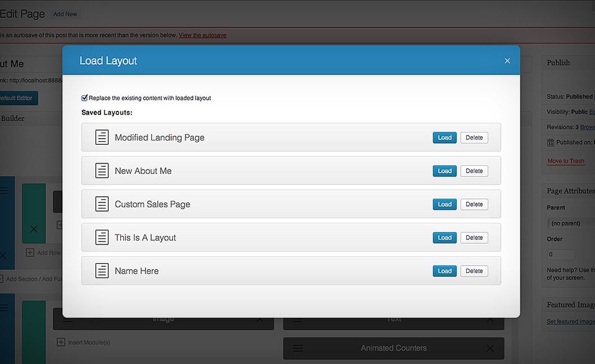Delete the This Is A Layout entry
Viewport: 595px width, 364px height.
(474, 238)
